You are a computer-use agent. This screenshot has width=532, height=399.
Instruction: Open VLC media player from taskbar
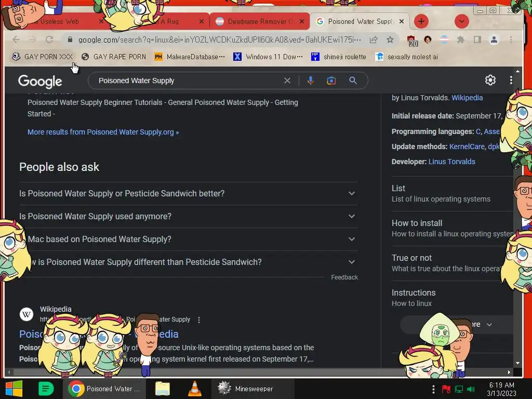tap(194, 389)
